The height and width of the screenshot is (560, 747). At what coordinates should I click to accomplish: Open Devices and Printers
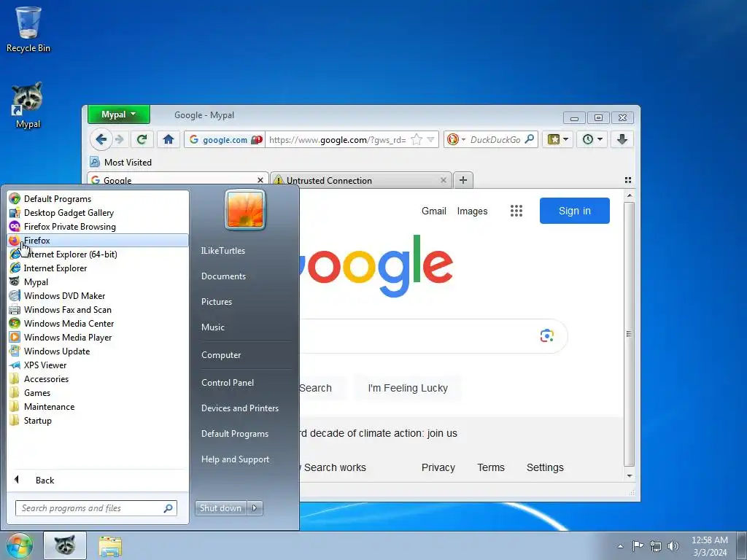pos(240,408)
